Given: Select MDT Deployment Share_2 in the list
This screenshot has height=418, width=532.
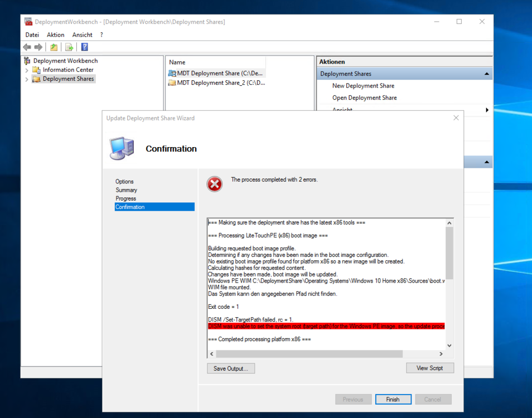Looking at the screenshot, I should click(x=220, y=83).
